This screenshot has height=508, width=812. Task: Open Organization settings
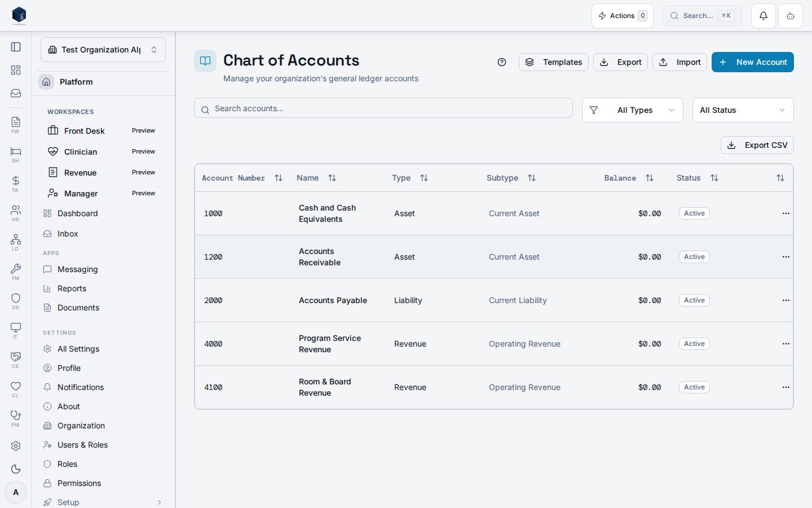pyautogui.click(x=103, y=426)
